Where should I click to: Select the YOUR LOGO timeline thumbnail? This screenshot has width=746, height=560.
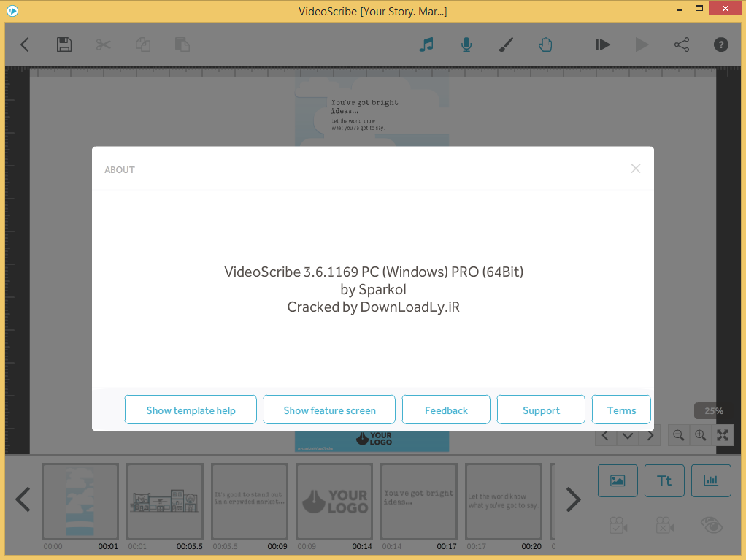point(334,502)
